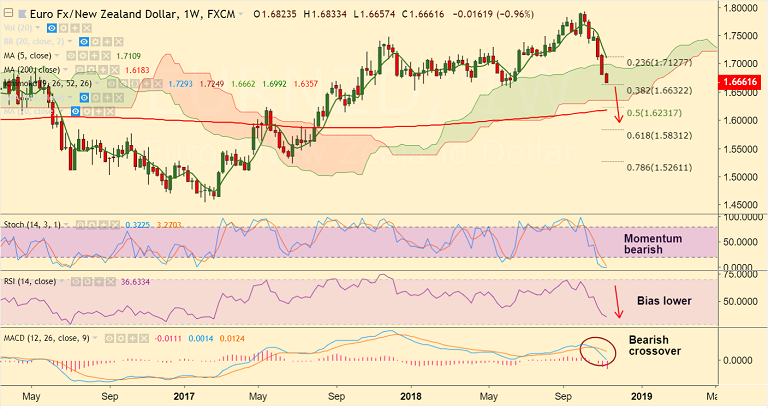Open the MA (5, close) dropdown arrow

click(x=57, y=55)
